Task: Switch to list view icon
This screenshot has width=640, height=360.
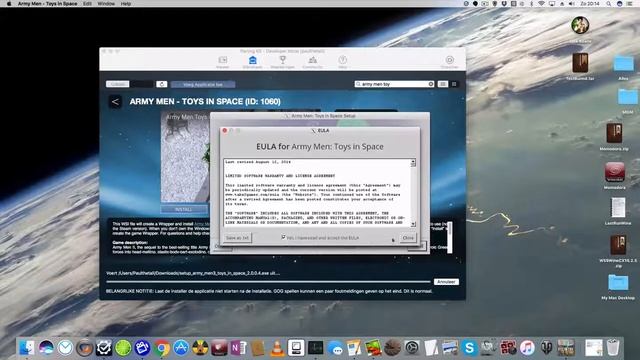Action: coord(443,84)
